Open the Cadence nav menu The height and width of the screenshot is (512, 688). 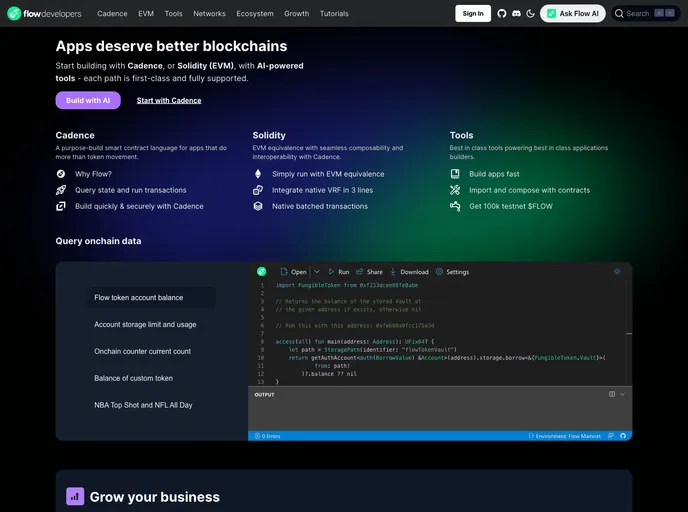point(112,14)
